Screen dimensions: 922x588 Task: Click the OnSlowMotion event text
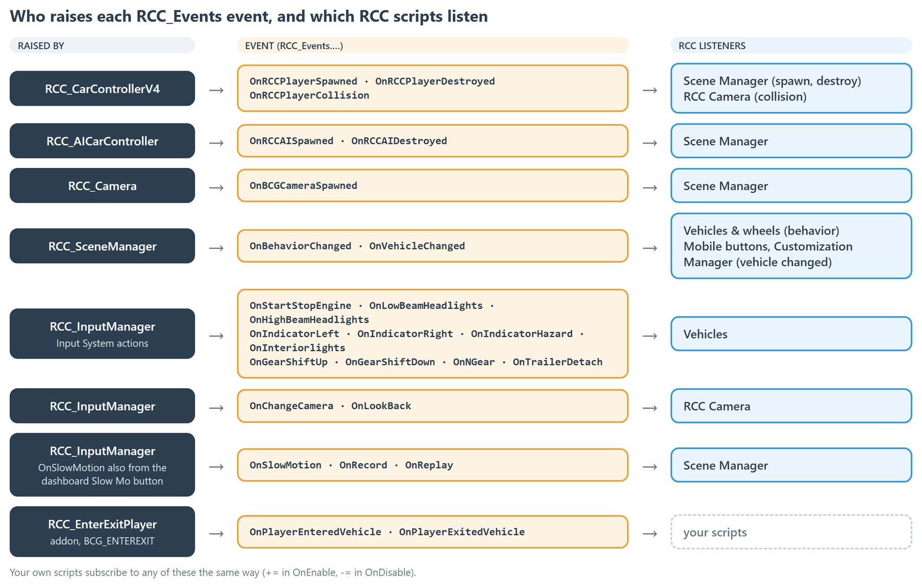(285, 465)
